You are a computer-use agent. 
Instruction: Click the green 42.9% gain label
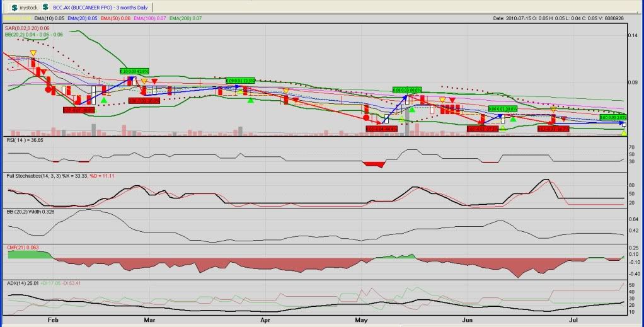[134, 71]
